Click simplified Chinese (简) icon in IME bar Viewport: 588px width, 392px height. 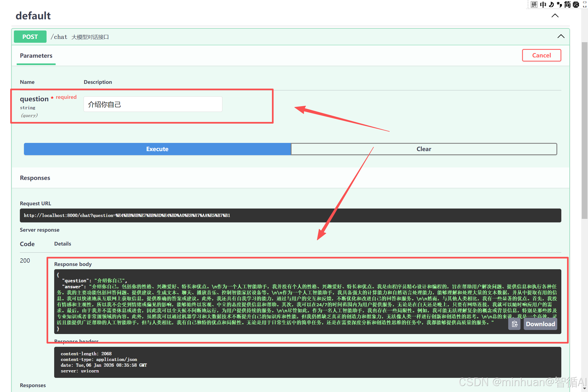(x=568, y=4)
